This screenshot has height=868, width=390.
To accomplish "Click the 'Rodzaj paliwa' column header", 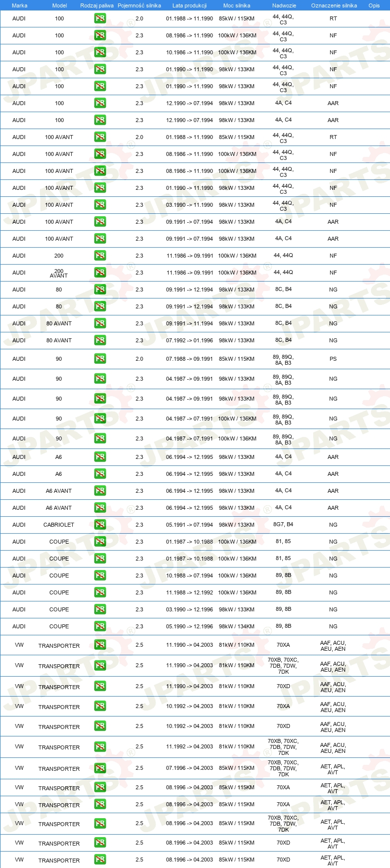I will [x=97, y=5].
